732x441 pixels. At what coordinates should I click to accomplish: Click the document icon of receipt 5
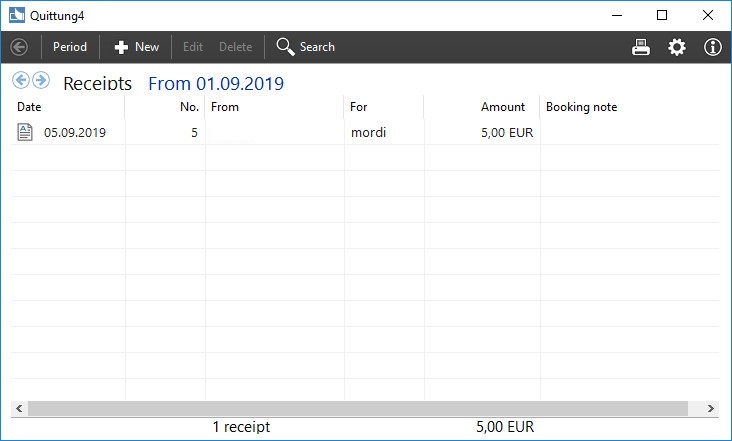(25, 132)
